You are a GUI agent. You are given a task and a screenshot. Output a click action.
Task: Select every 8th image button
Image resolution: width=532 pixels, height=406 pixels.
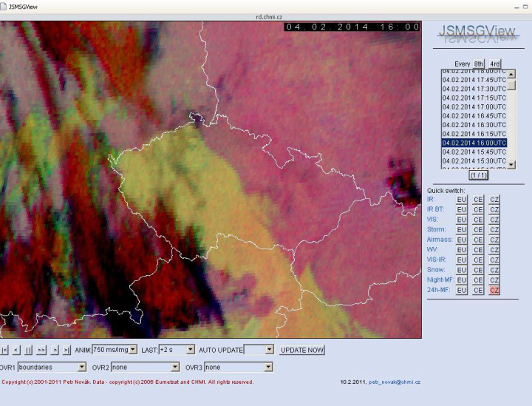tap(478, 64)
